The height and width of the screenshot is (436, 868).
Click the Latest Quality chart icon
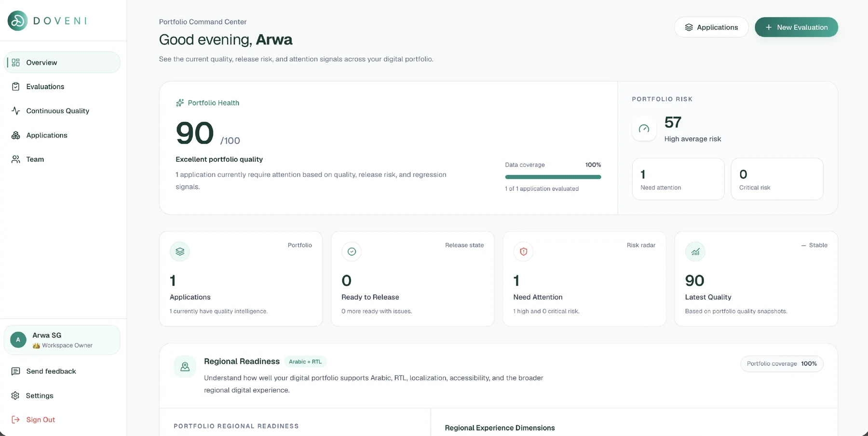pos(695,251)
